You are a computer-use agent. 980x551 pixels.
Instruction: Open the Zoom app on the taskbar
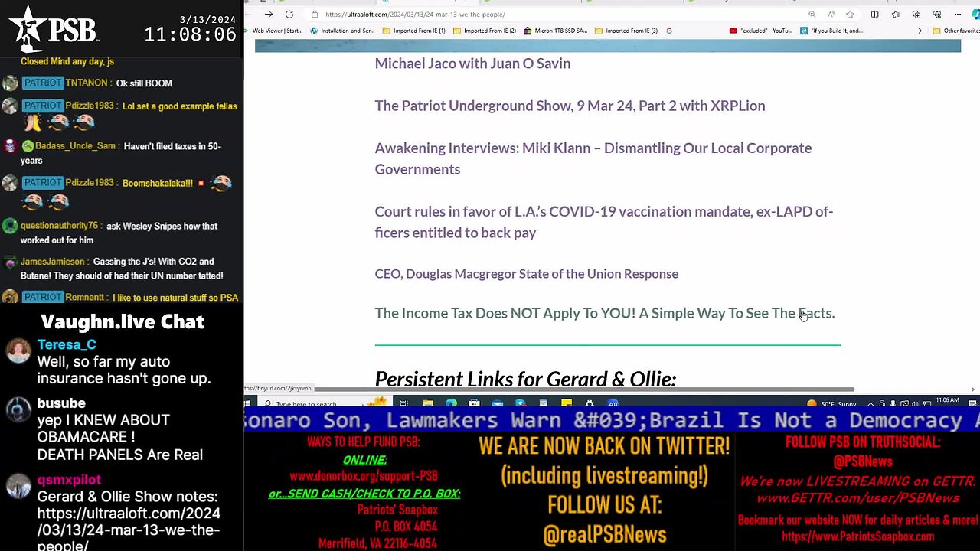(612, 404)
